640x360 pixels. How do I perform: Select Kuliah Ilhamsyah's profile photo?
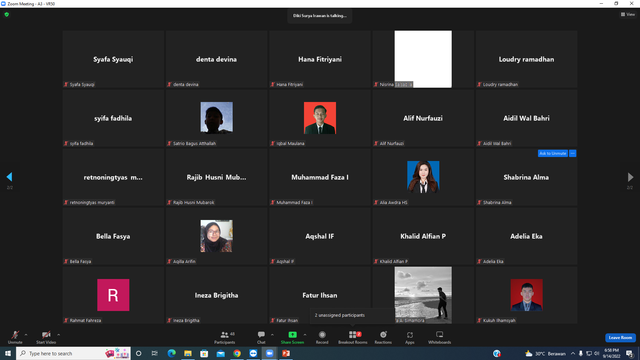click(526, 295)
